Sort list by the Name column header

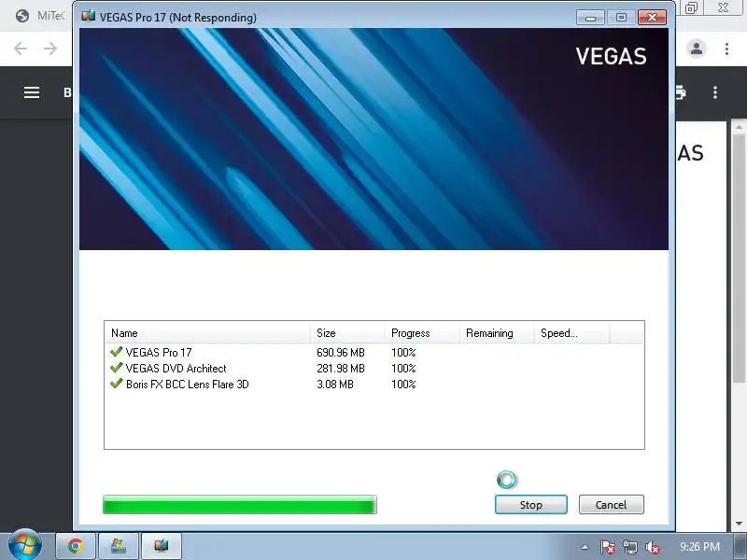[x=207, y=333]
